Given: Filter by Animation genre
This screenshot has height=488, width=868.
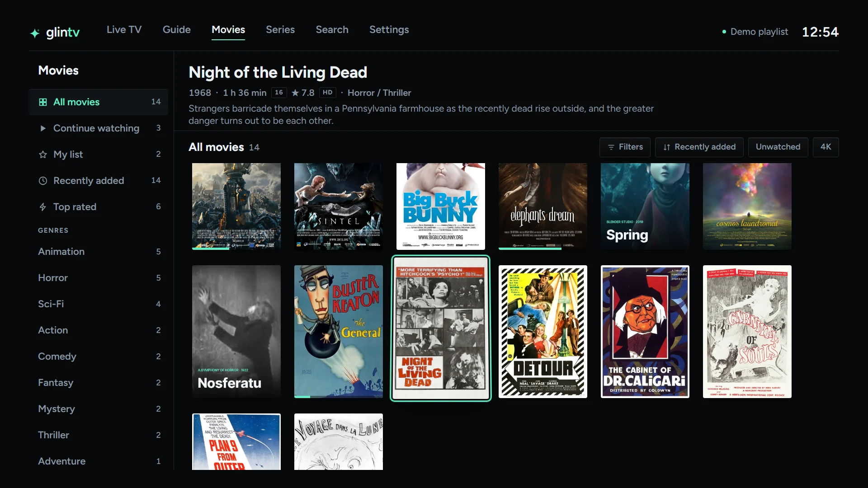Looking at the screenshot, I should coord(99,252).
